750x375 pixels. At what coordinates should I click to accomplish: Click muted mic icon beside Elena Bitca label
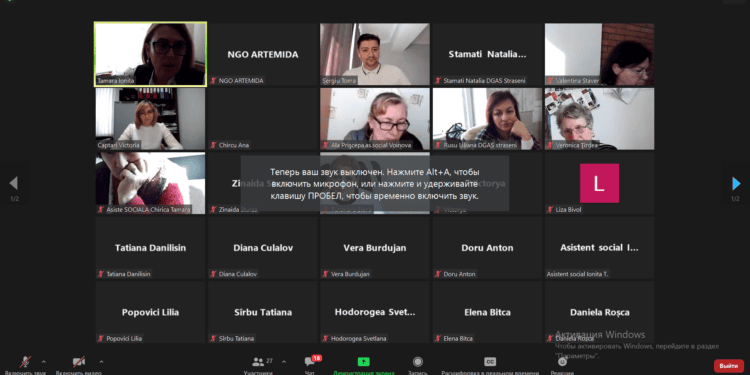pyautogui.click(x=438, y=338)
